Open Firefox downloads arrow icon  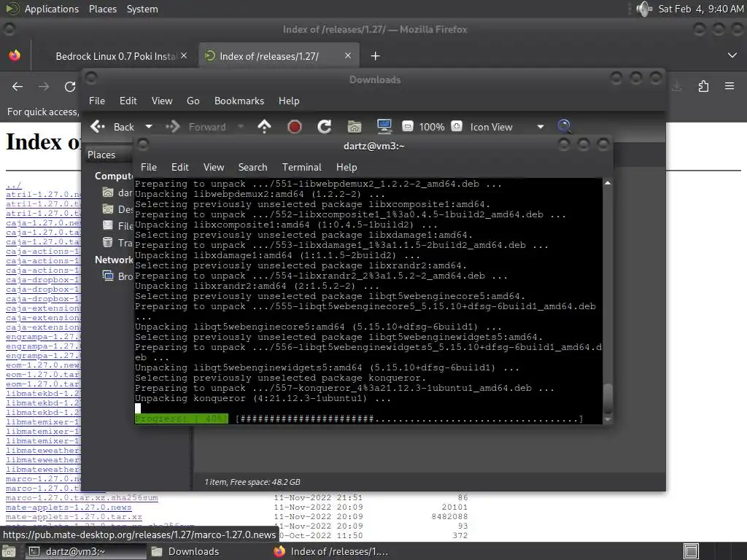click(x=676, y=86)
